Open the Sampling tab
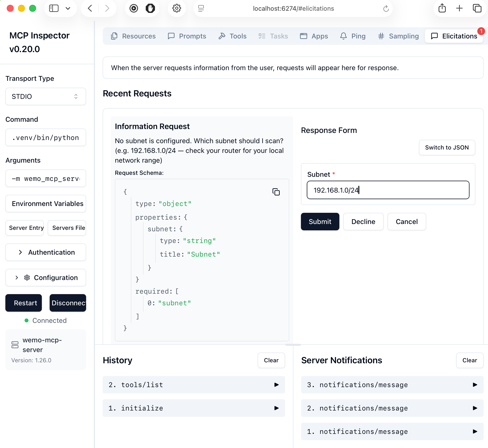The width and height of the screenshot is (488, 448). (x=398, y=36)
